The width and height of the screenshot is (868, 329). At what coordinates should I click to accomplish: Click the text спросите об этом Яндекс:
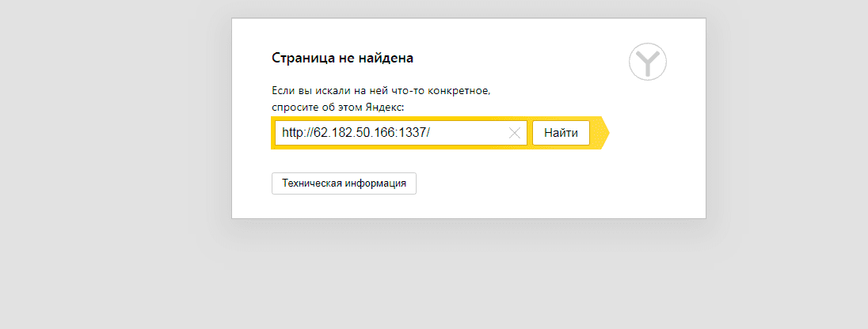click(338, 108)
